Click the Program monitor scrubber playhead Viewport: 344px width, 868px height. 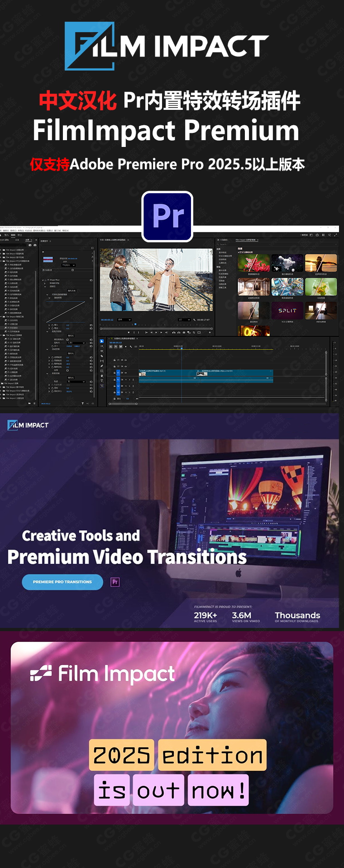(x=135, y=324)
